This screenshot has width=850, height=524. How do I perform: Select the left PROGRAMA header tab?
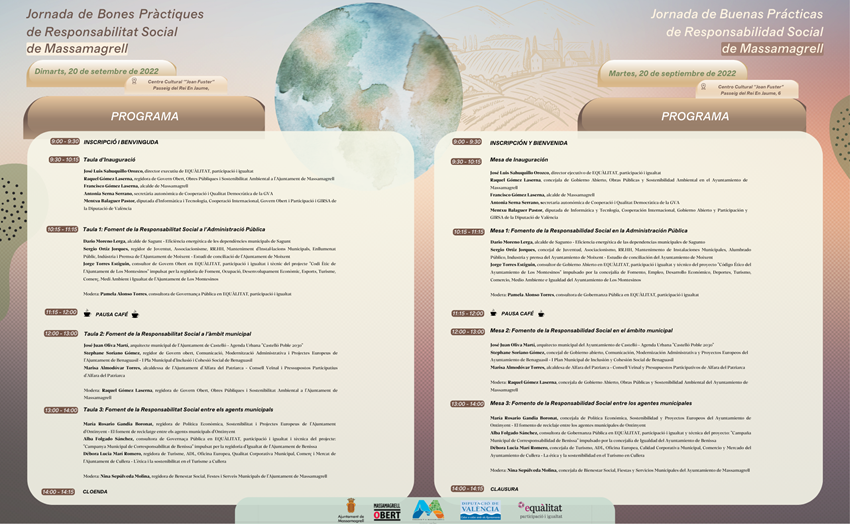pyautogui.click(x=144, y=116)
